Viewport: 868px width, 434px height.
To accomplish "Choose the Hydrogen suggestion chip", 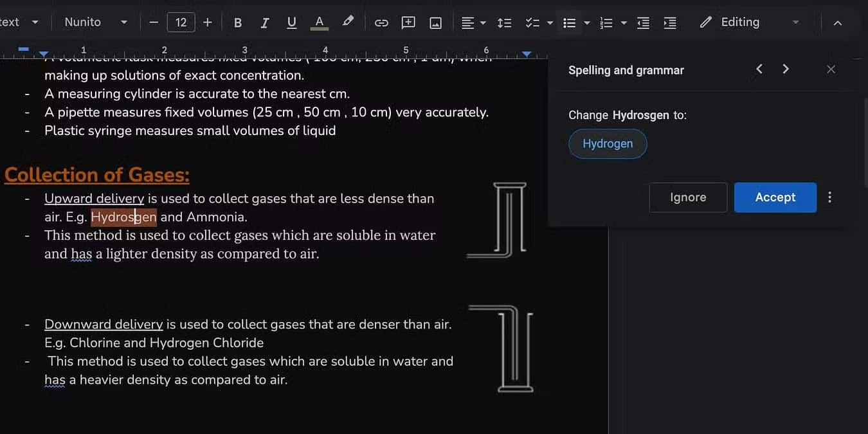I will click(x=608, y=143).
